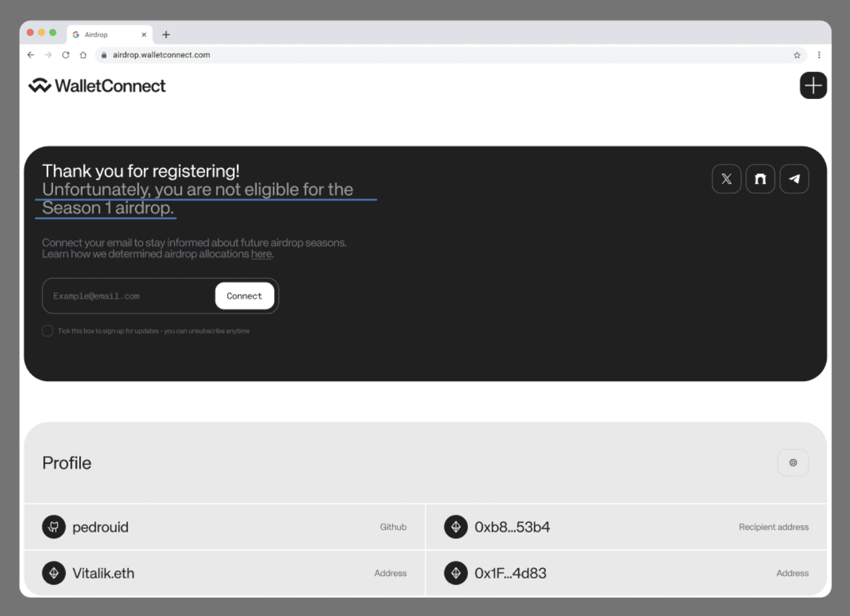
Task: Tick the sign up for updates checkbox
Action: point(48,331)
